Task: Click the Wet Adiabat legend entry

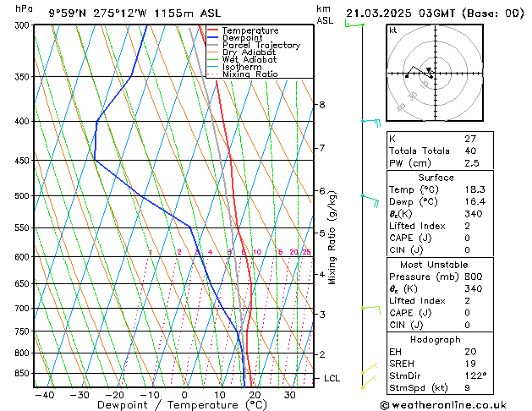Action: [x=242, y=59]
